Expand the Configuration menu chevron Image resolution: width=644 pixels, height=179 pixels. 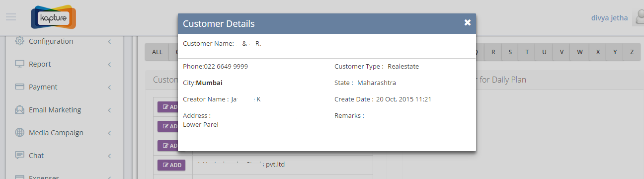click(109, 42)
